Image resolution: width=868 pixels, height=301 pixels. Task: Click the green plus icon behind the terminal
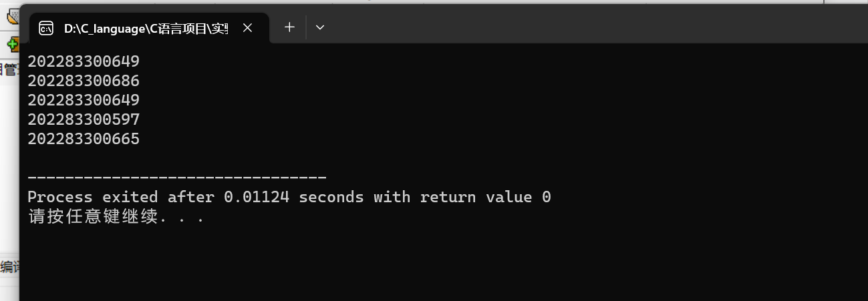[12, 45]
